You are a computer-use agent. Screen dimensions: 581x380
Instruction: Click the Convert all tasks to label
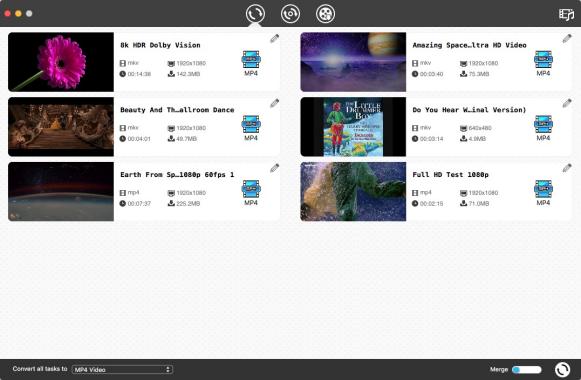40,369
